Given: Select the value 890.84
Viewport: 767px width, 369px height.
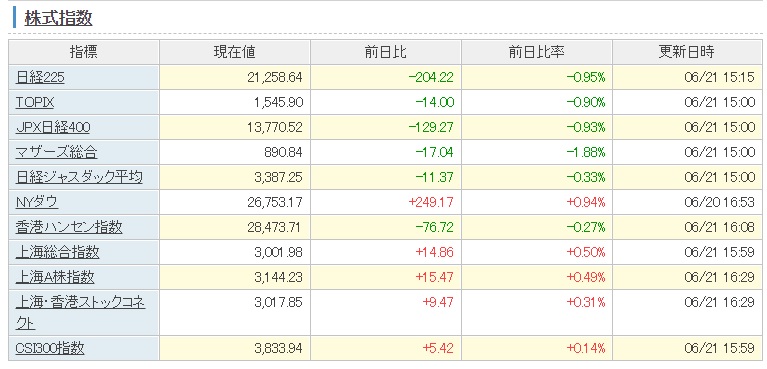Looking at the screenshot, I should [x=284, y=152].
